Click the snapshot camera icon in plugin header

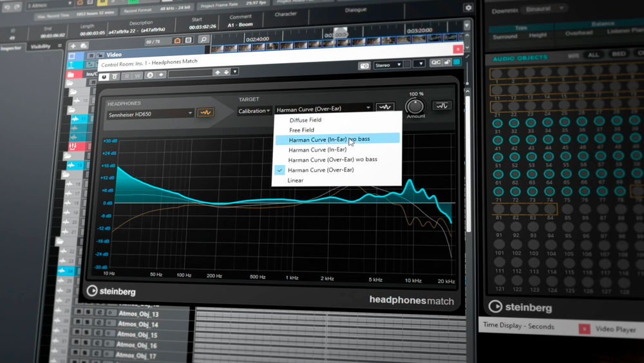coord(365,65)
